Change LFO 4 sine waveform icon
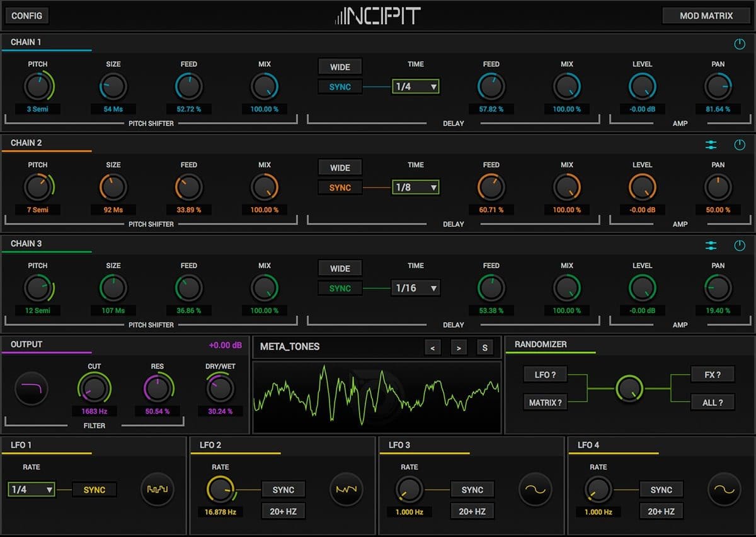756x537 pixels. [724, 489]
